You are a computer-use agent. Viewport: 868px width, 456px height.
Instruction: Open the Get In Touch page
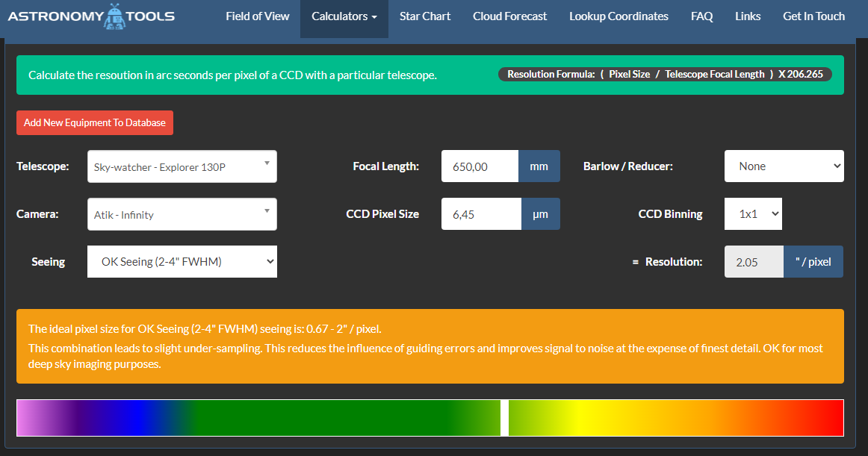pos(813,16)
